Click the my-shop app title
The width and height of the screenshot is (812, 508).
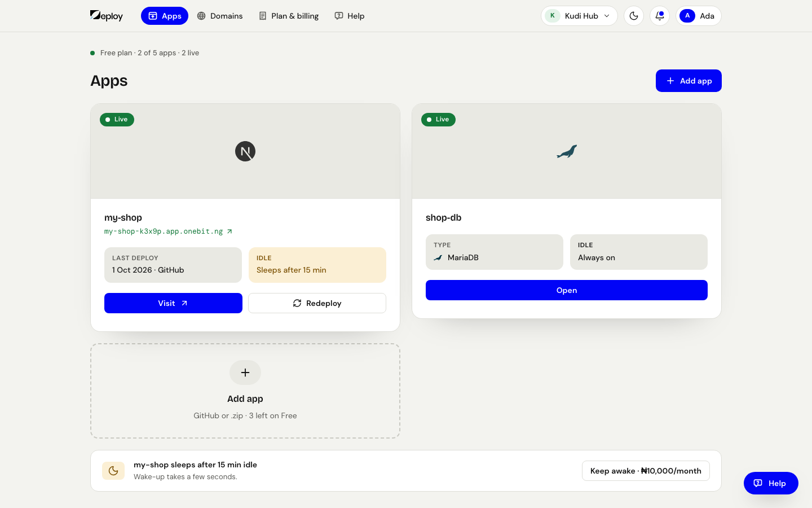click(x=123, y=218)
